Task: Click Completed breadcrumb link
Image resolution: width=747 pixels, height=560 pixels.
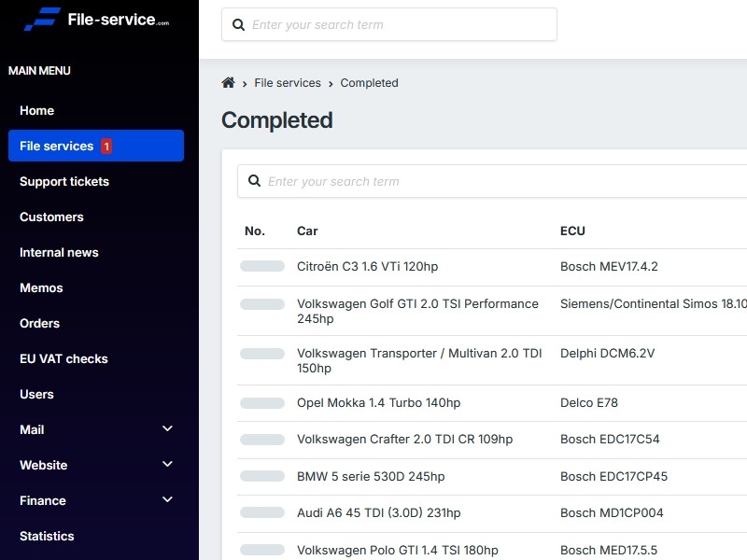Action: pos(369,83)
